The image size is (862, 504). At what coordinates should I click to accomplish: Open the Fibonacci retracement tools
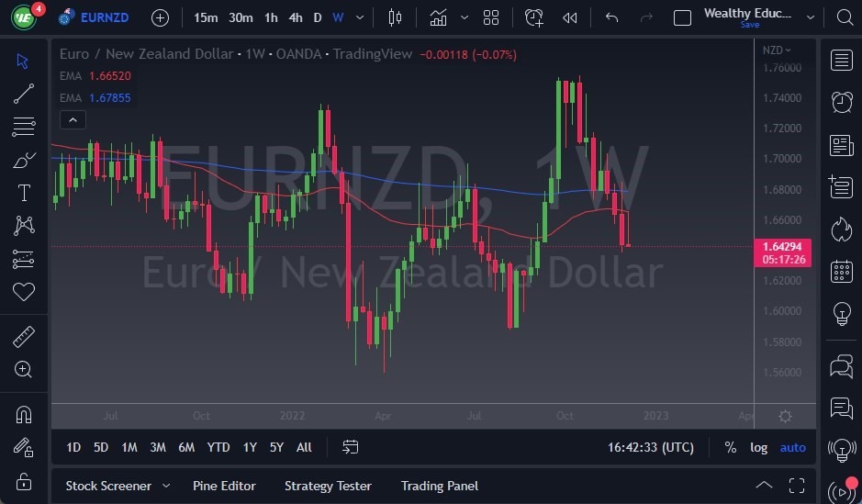pos(24,127)
